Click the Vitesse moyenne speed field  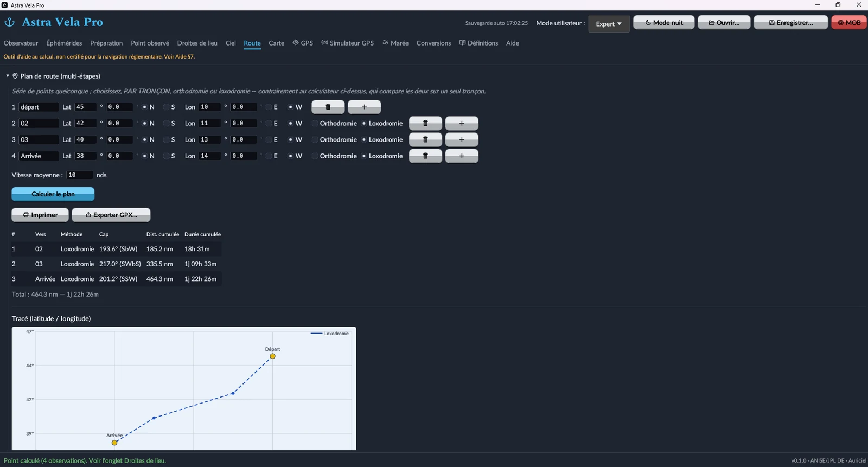pos(79,175)
